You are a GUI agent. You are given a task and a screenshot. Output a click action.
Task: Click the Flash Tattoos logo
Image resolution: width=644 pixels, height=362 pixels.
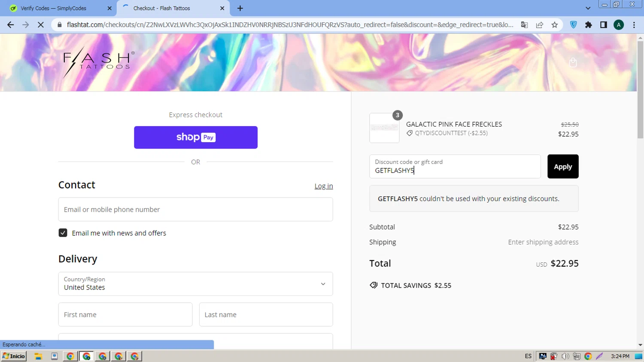[99, 62]
